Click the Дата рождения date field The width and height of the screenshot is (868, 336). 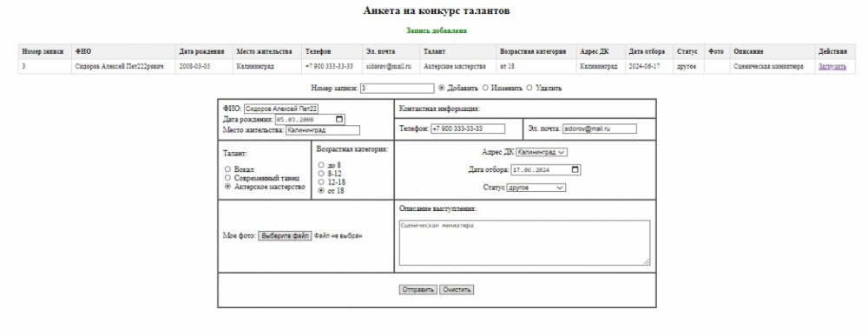(x=310, y=119)
